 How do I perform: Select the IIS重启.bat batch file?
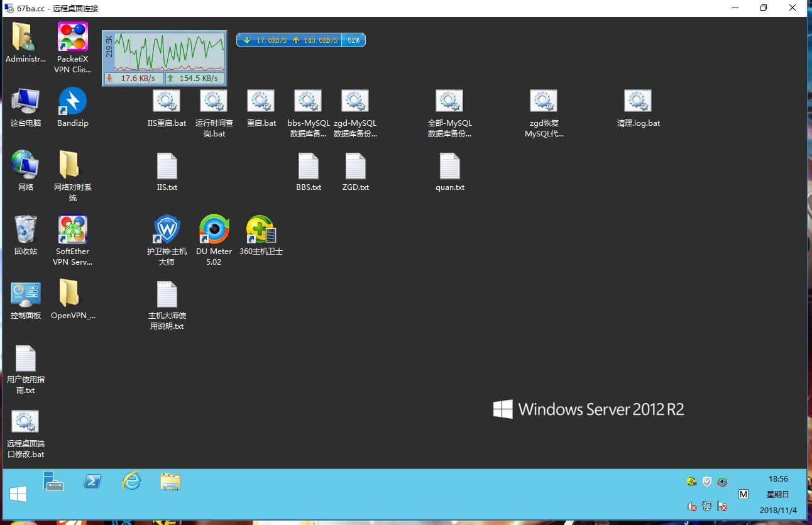(x=167, y=102)
